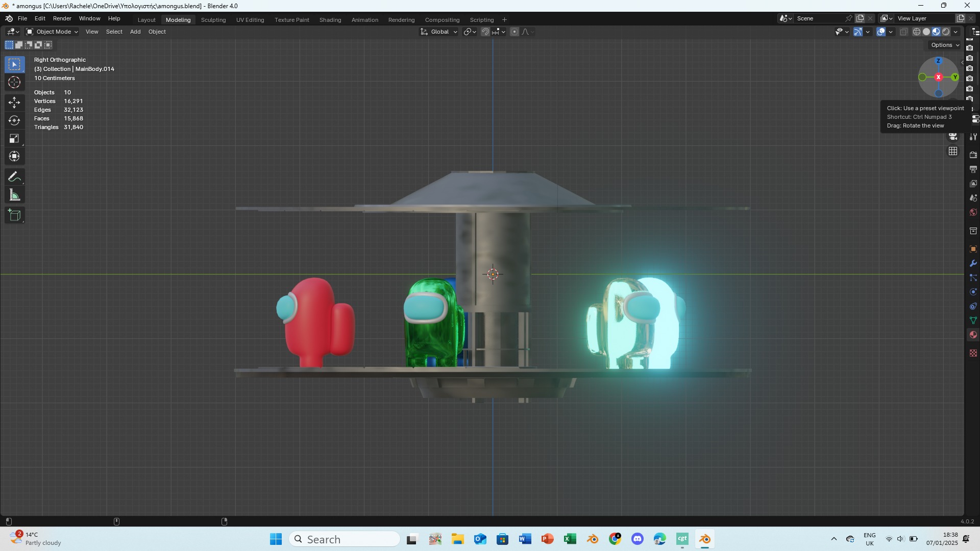Open the Render properties tab
Viewport: 980px width, 551px height.
(973, 155)
